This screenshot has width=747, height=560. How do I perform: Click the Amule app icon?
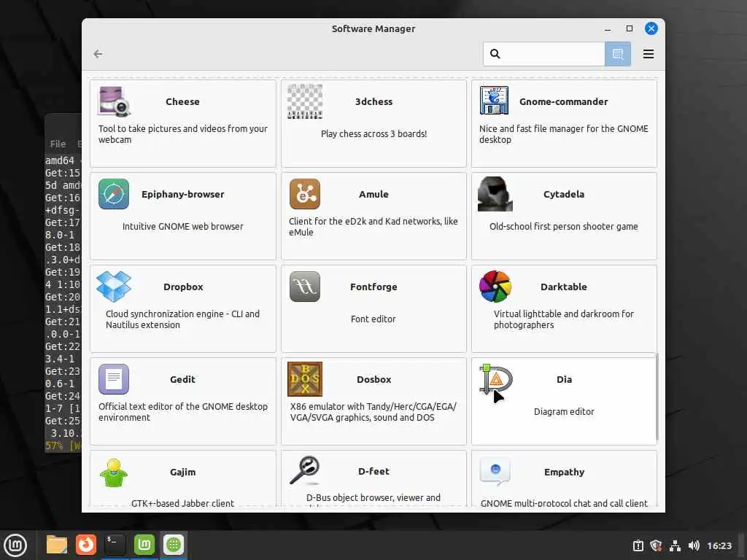point(305,194)
